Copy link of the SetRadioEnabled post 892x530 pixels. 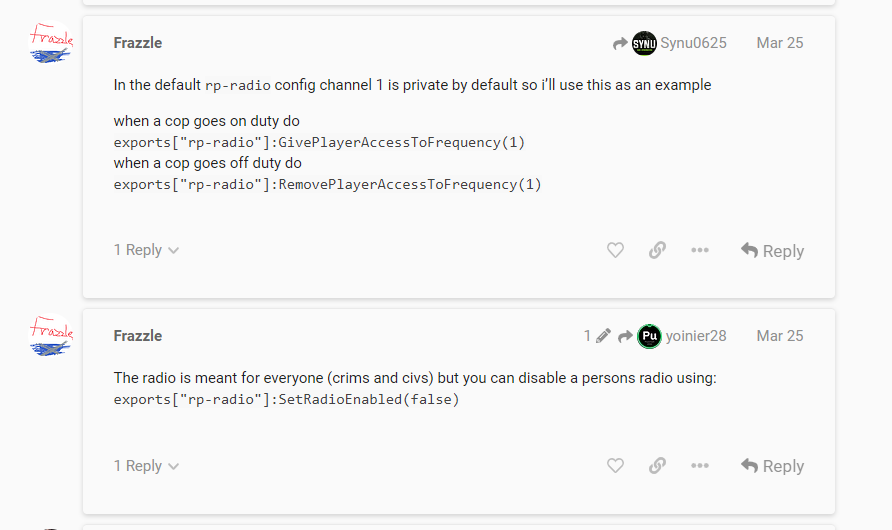[657, 465]
